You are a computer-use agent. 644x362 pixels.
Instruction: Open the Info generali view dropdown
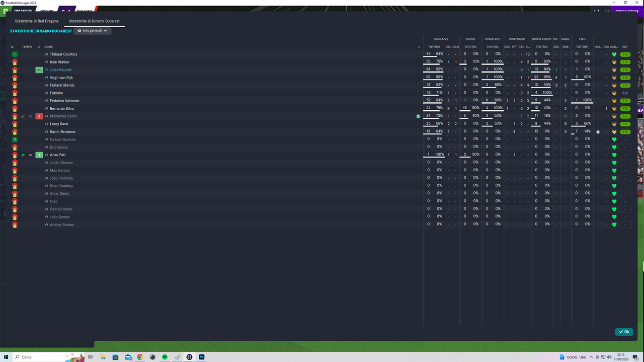[x=93, y=31]
